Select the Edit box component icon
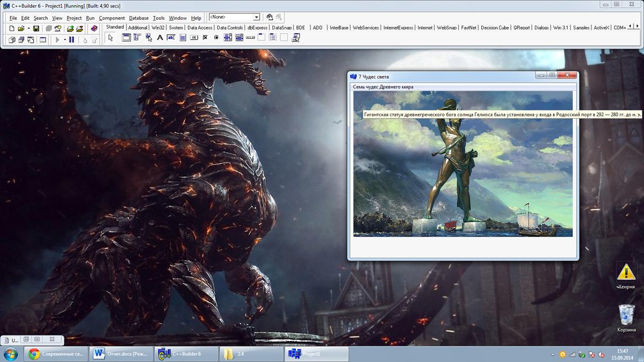 click(171, 38)
